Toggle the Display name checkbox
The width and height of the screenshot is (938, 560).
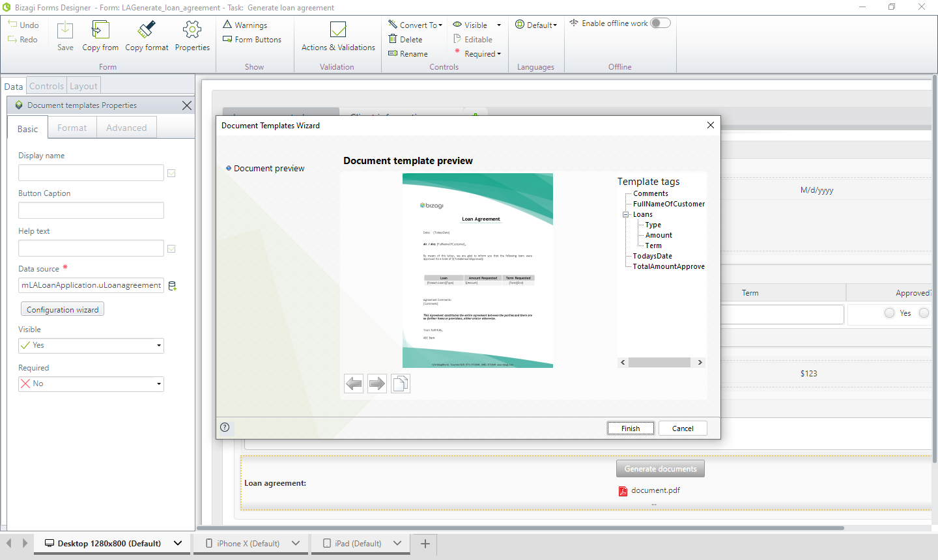point(171,173)
